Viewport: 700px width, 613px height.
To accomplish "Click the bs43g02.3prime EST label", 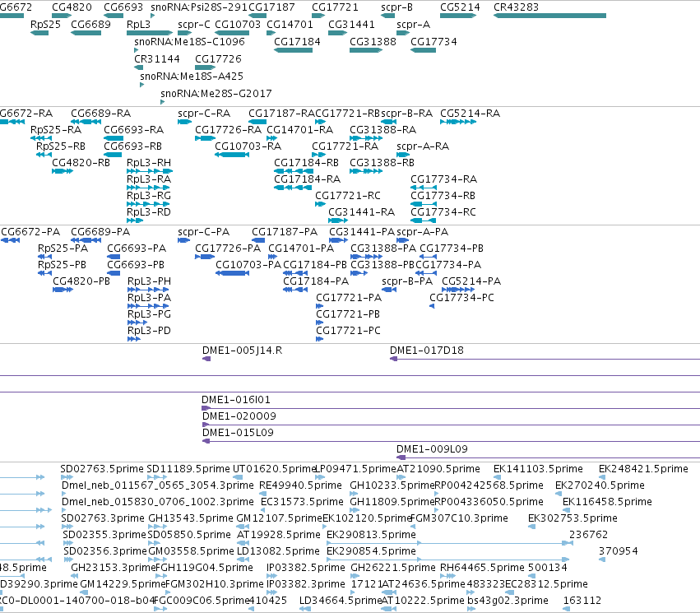I will pyautogui.click(x=508, y=601).
